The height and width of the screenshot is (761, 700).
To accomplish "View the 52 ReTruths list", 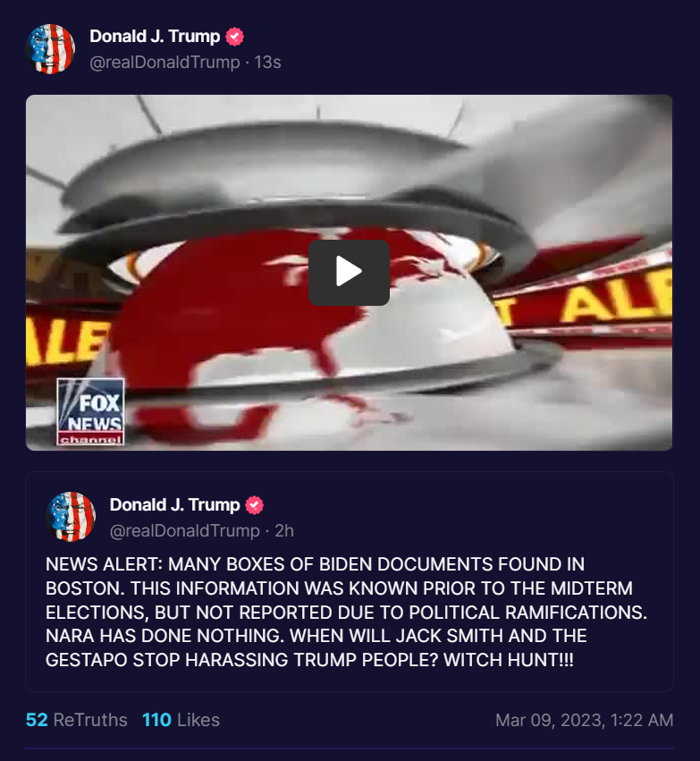I will tap(77, 720).
